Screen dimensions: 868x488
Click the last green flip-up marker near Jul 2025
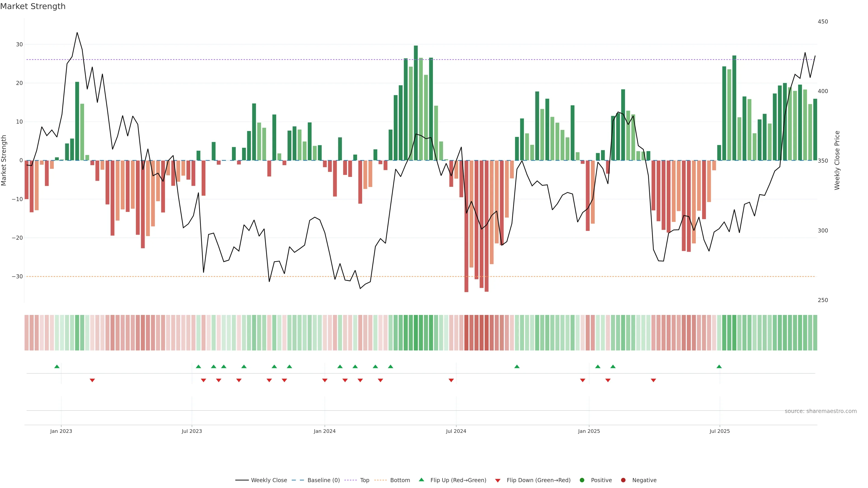(x=719, y=366)
